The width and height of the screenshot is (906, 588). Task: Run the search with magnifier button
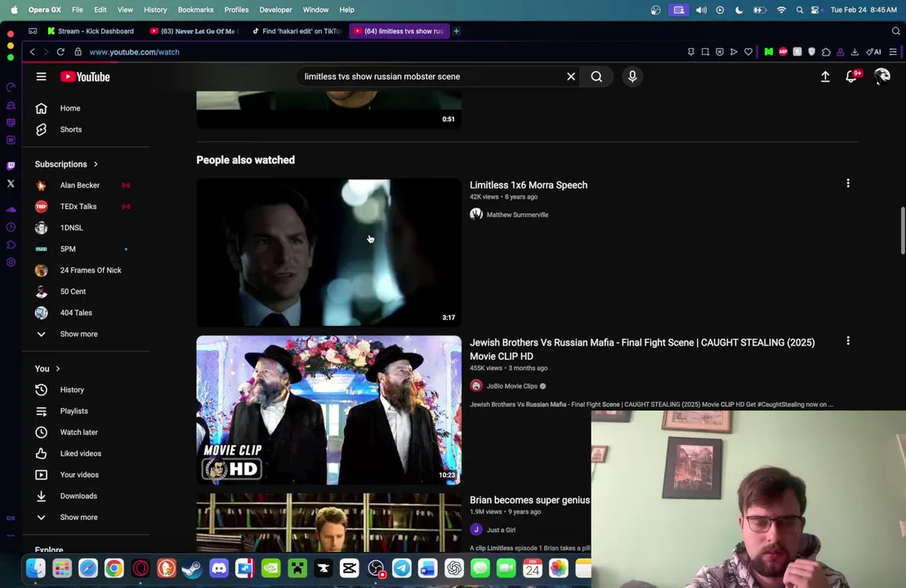click(596, 76)
